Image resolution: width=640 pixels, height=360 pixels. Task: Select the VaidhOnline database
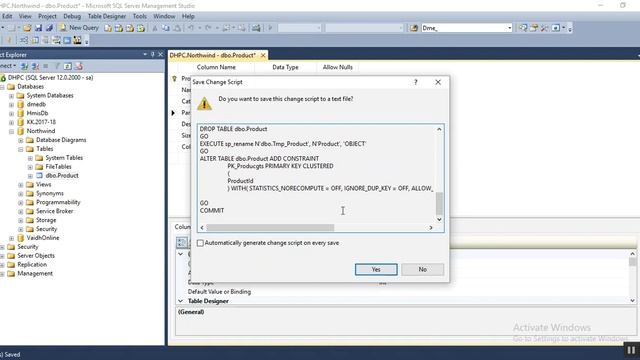(x=42, y=238)
